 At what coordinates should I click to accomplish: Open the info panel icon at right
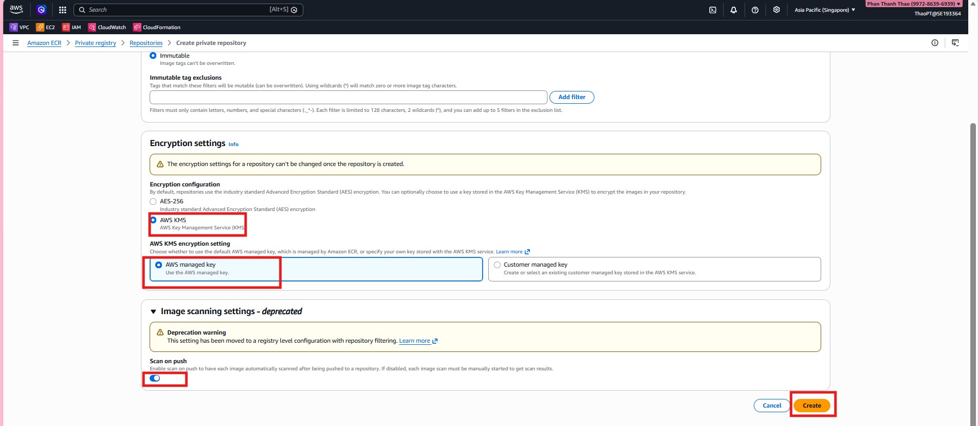tap(935, 43)
